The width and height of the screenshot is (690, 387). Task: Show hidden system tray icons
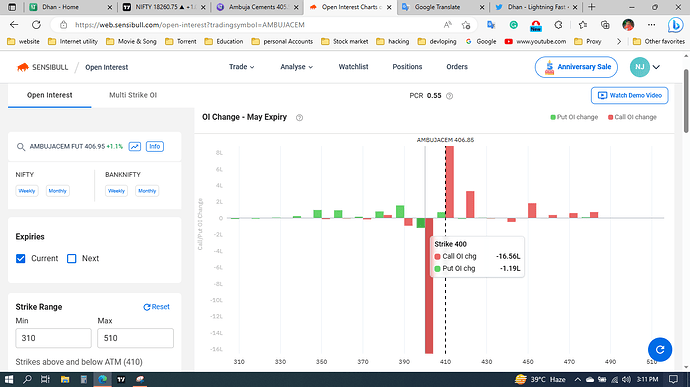pos(578,380)
